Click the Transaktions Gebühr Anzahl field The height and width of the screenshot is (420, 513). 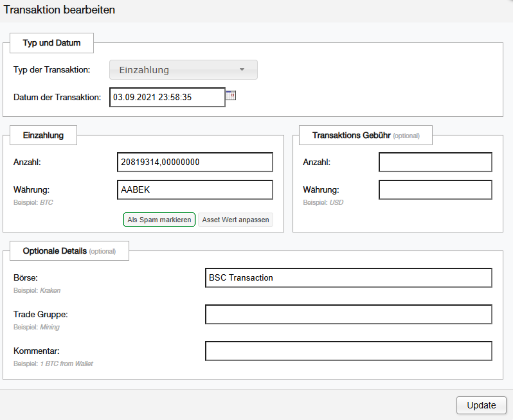click(x=435, y=162)
